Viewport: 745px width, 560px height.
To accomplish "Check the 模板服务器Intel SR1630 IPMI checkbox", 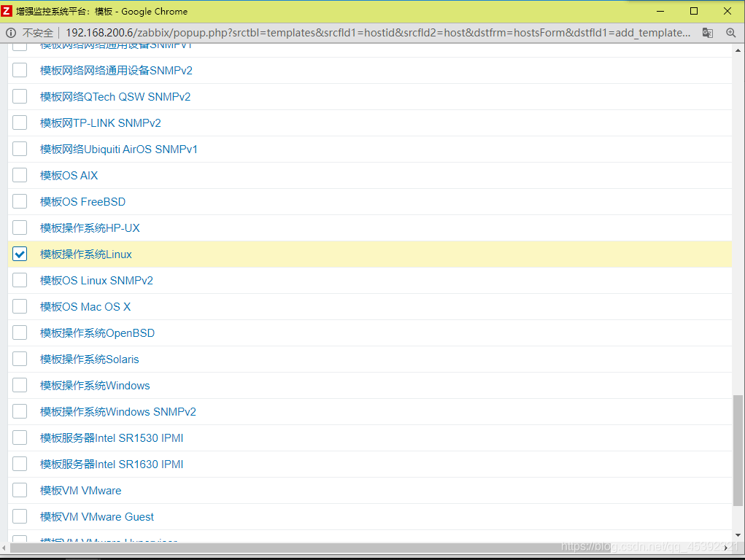I will [20, 464].
